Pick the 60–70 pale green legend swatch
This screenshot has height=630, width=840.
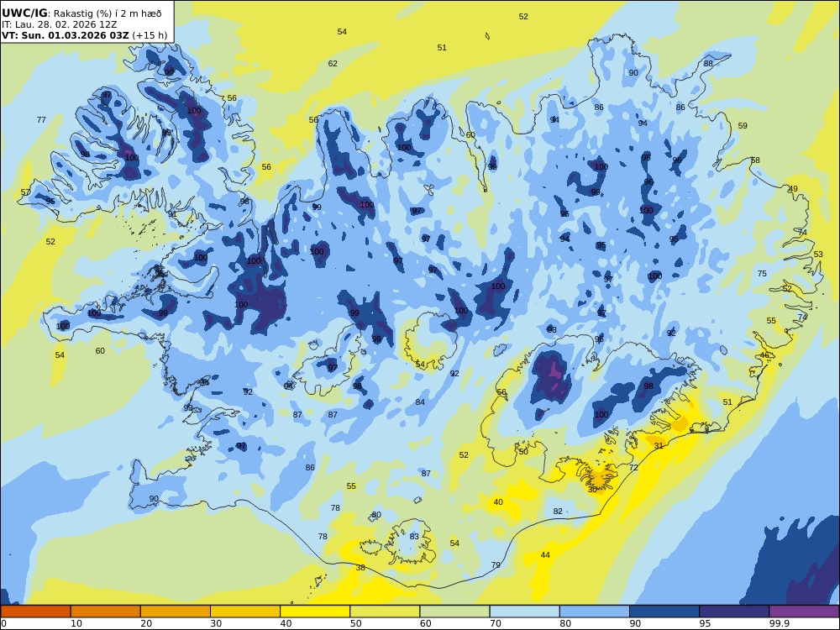[454, 612]
